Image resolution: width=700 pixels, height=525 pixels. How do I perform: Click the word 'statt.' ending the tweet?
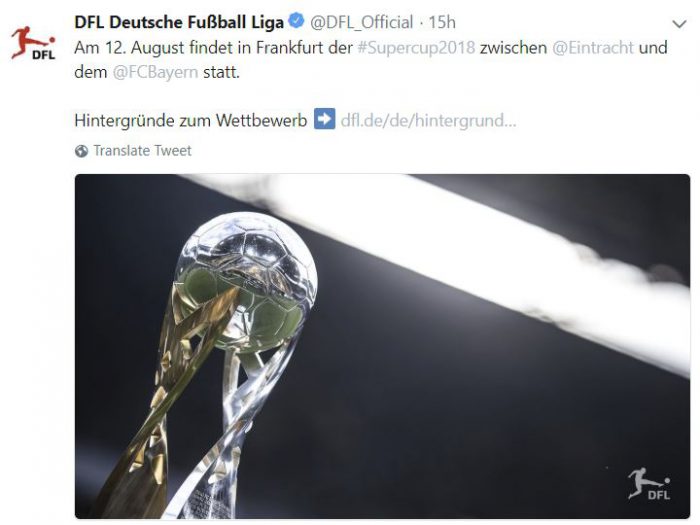pos(221,72)
